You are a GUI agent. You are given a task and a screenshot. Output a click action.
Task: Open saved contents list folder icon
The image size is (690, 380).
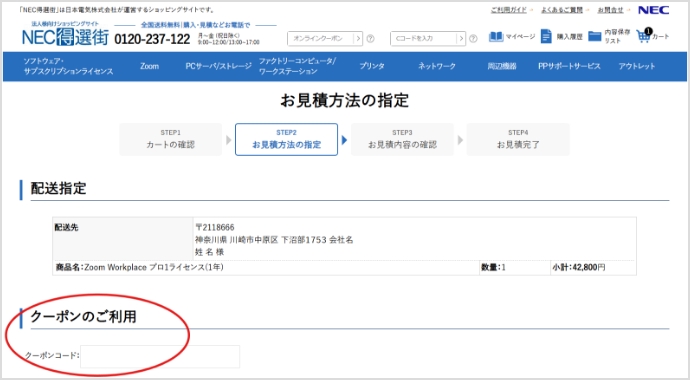pyautogui.click(x=595, y=37)
